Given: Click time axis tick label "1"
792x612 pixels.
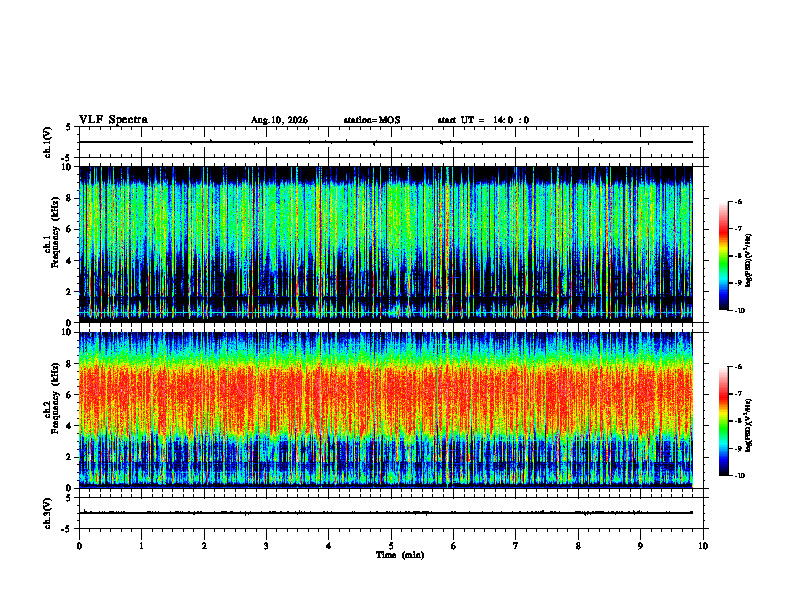Looking at the screenshot, I should point(141,546).
